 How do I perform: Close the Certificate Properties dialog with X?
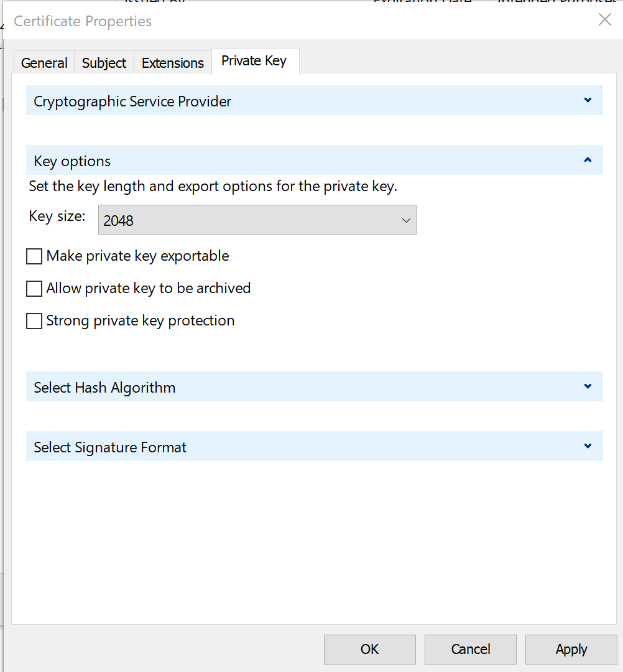pos(604,20)
